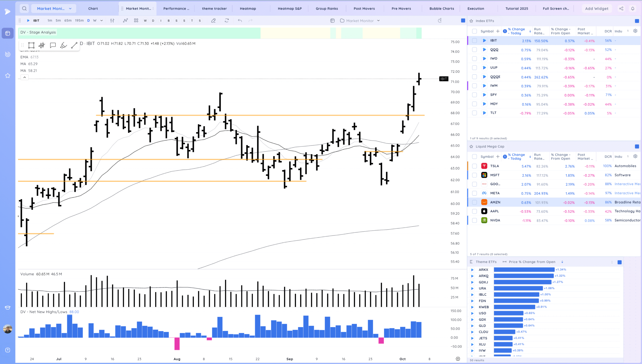
Task: Click the blue square on Index ETFs panel
Action: [637, 21]
